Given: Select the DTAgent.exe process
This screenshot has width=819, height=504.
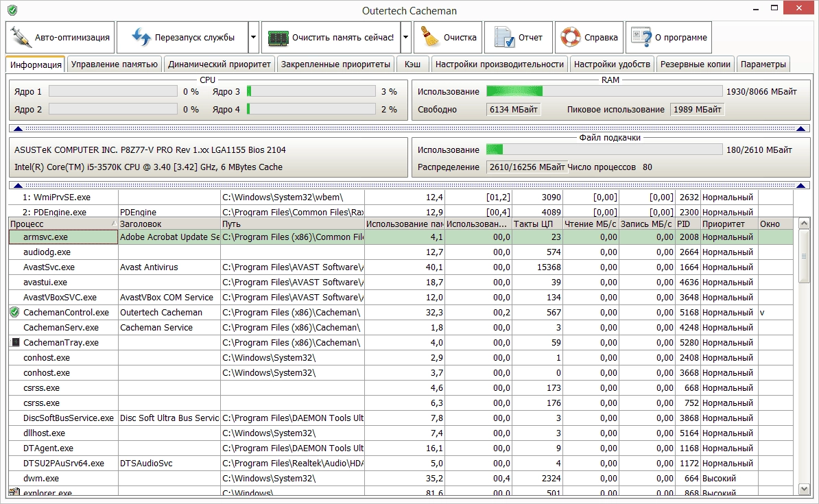Looking at the screenshot, I should (x=401, y=448).
